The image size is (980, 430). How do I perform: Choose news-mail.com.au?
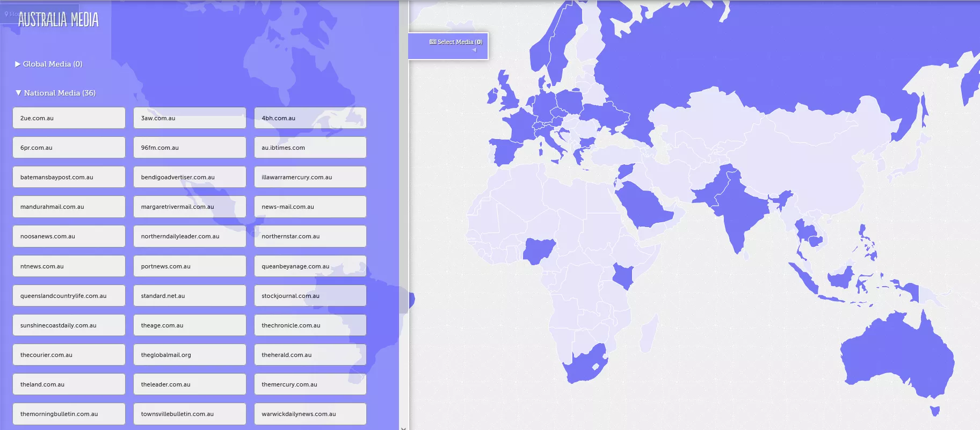click(310, 207)
